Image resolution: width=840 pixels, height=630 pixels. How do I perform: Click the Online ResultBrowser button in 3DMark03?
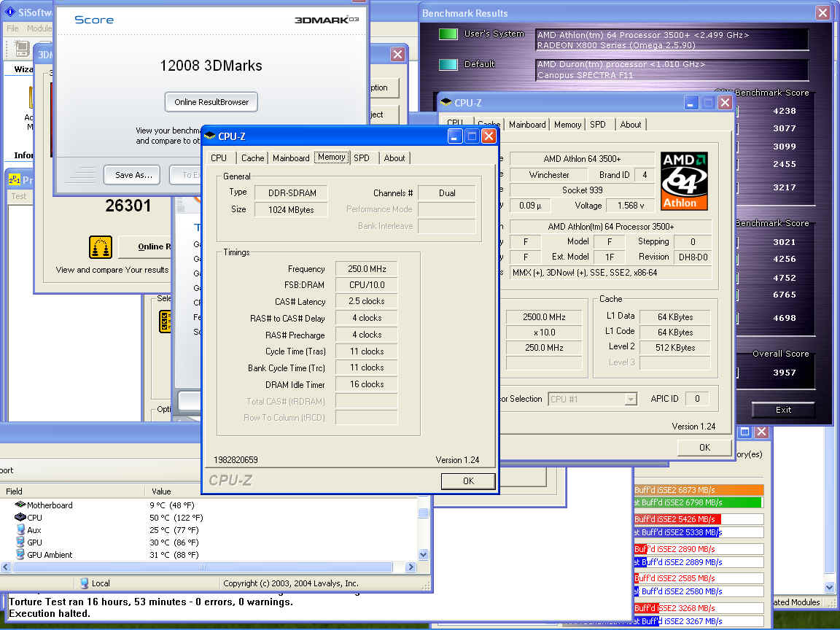[211, 102]
